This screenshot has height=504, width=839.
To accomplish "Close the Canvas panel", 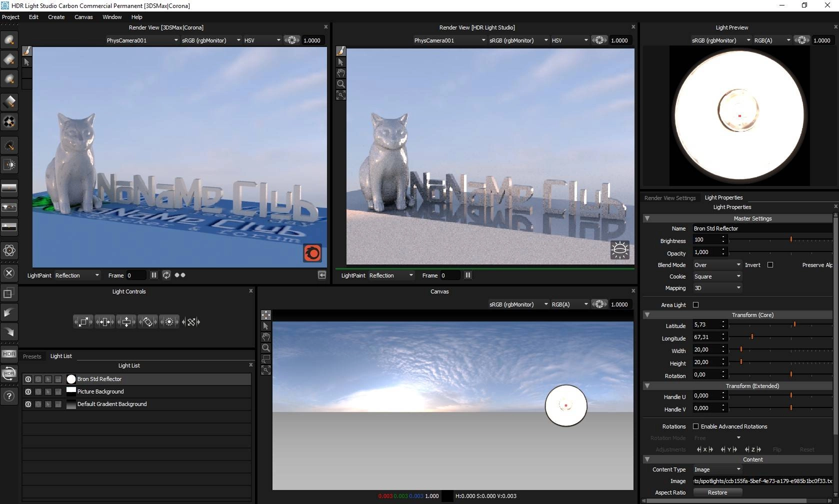I will [633, 290].
